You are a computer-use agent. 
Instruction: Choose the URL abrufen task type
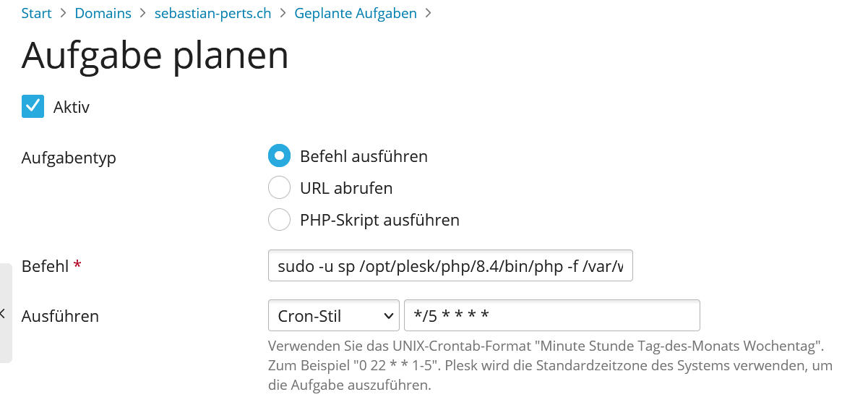pyautogui.click(x=279, y=188)
